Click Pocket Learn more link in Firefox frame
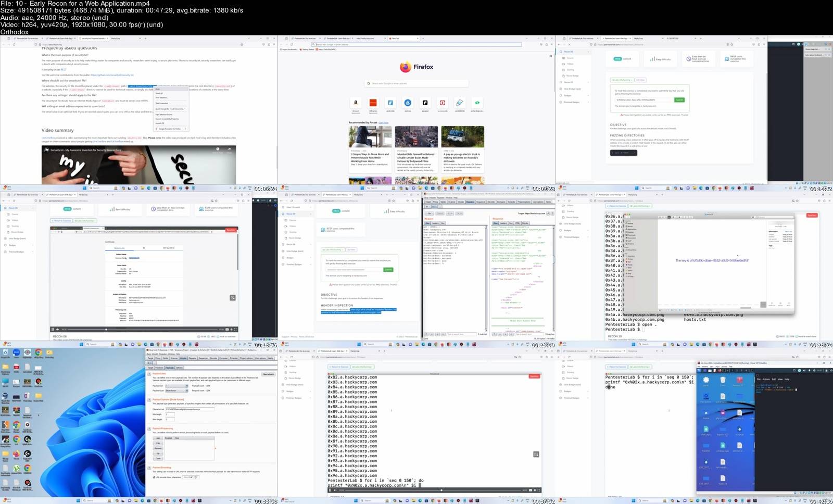 click(384, 123)
